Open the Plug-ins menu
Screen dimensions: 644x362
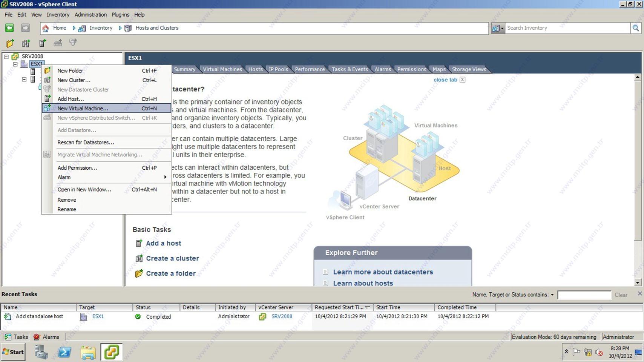point(120,15)
